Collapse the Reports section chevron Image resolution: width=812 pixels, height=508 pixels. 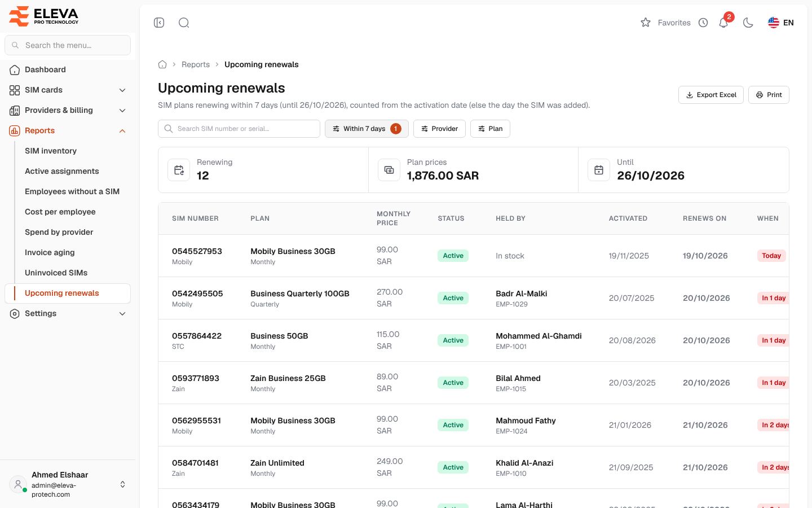coord(122,130)
